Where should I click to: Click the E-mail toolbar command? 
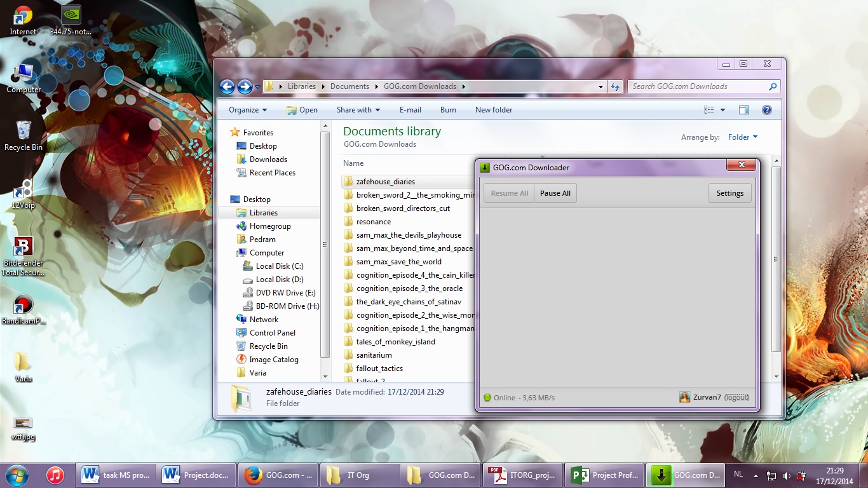click(x=410, y=110)
